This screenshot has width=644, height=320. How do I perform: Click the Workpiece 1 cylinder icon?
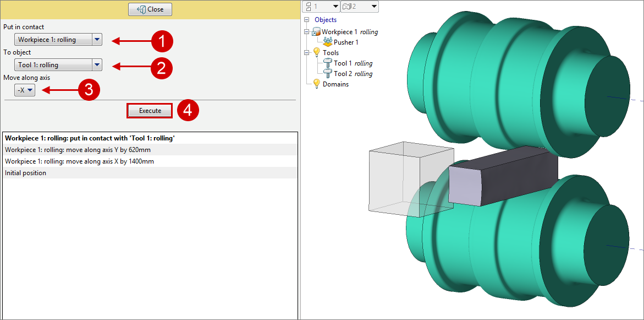316,32
